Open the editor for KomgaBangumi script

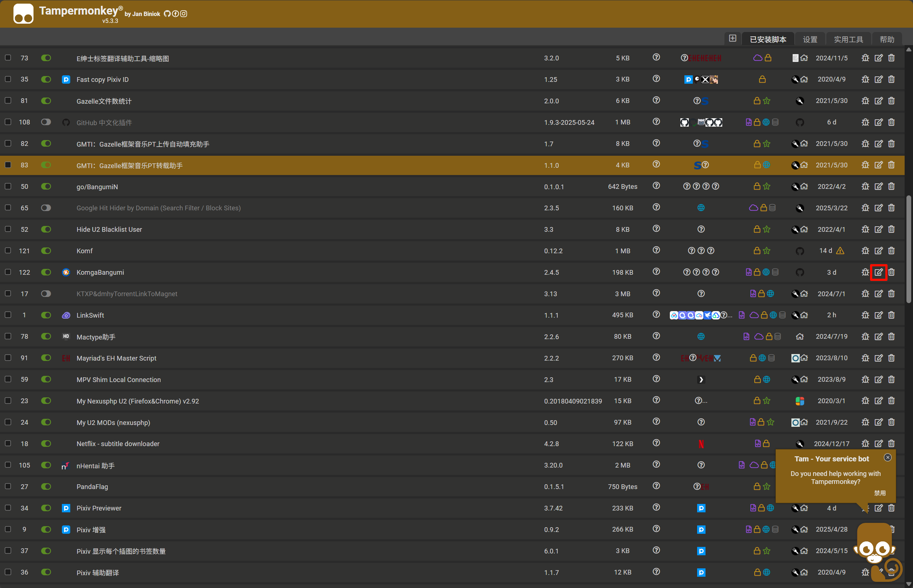879,272
